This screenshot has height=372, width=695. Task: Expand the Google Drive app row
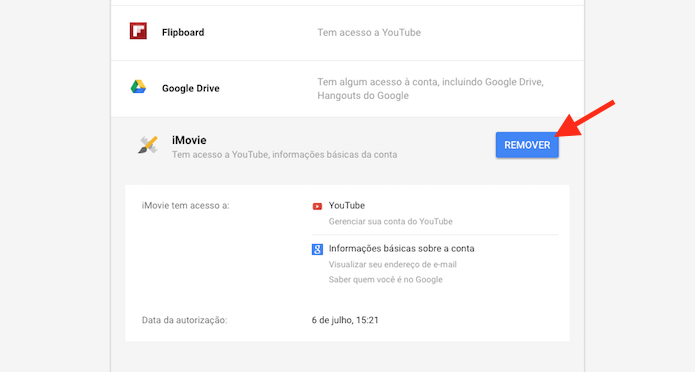[348, 89]
